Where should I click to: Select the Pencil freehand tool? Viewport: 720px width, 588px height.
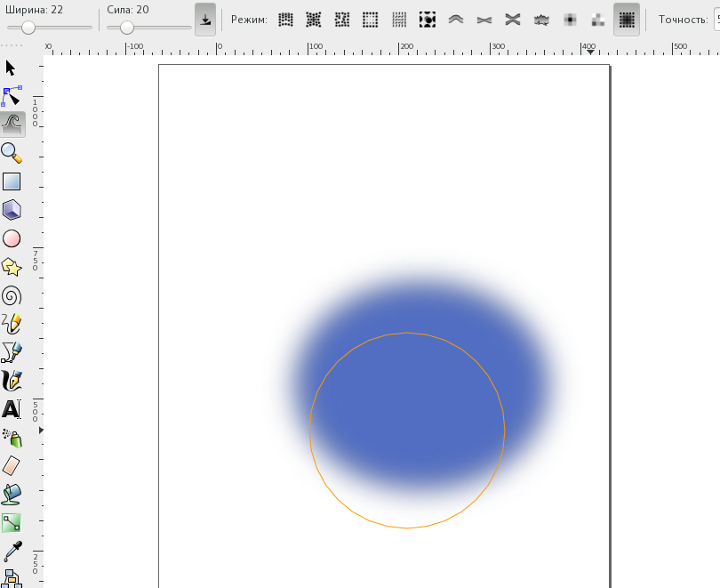pos(11,324)
